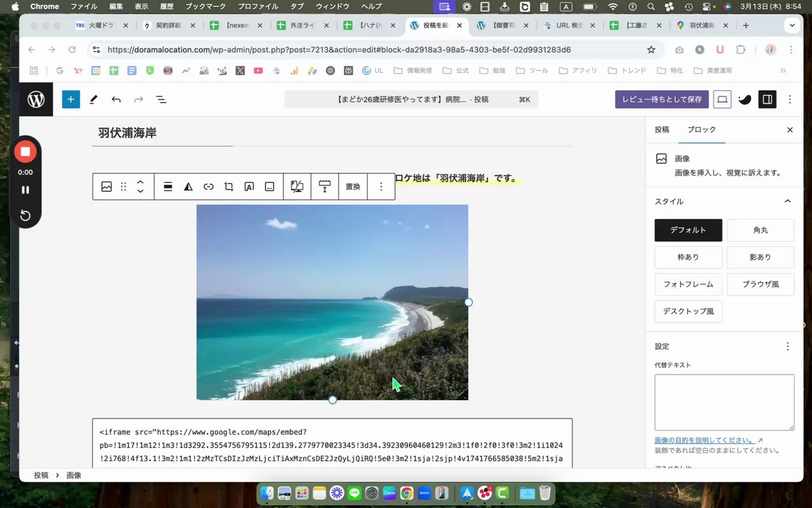Open the ブックマーク menu in menu bar

tap(207, 6)
